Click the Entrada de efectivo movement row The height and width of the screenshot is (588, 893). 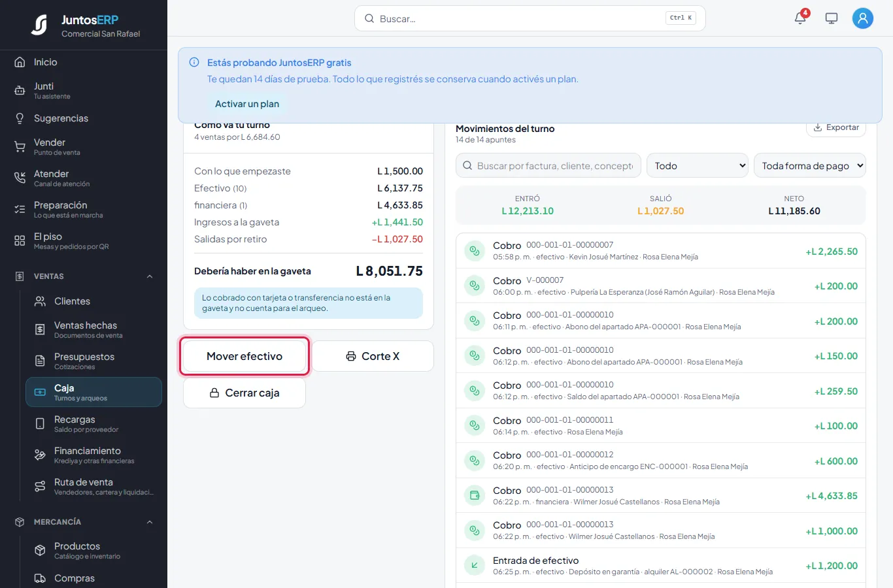(661, 566)
